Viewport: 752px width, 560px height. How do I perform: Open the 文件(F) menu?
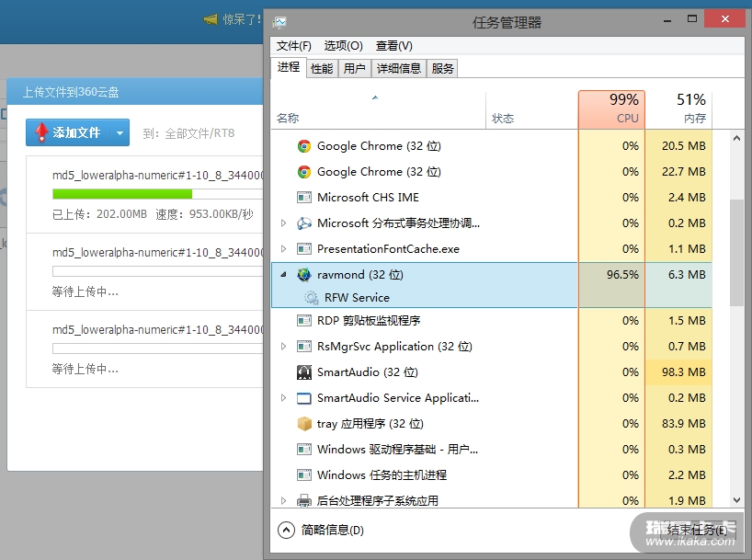293,46
